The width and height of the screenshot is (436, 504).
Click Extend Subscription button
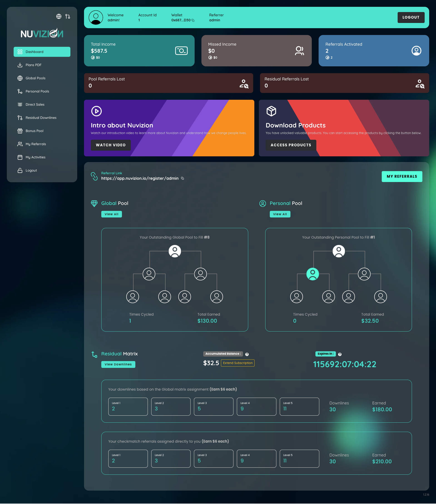[238, 363]
